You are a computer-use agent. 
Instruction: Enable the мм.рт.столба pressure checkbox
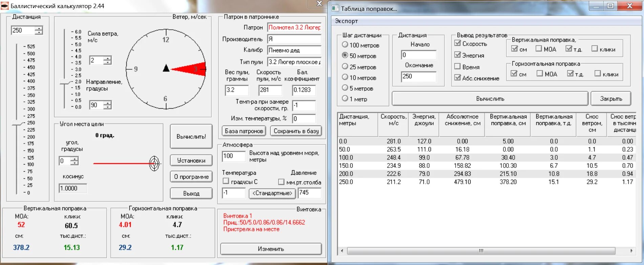pos(281,182)
